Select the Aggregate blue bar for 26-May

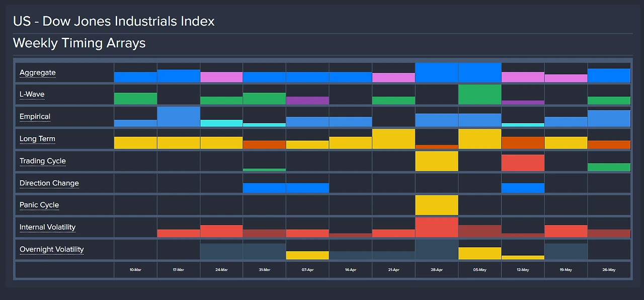[x=609, y=75]
